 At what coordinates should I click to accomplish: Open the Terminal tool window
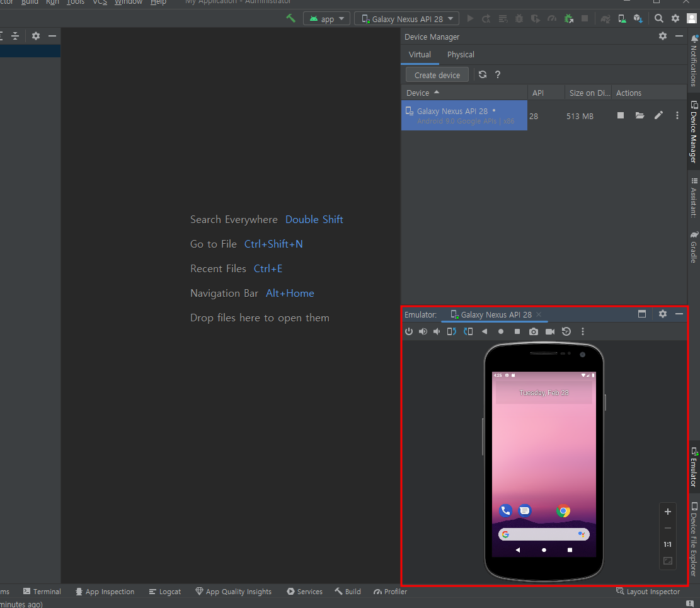pos(42,592)
